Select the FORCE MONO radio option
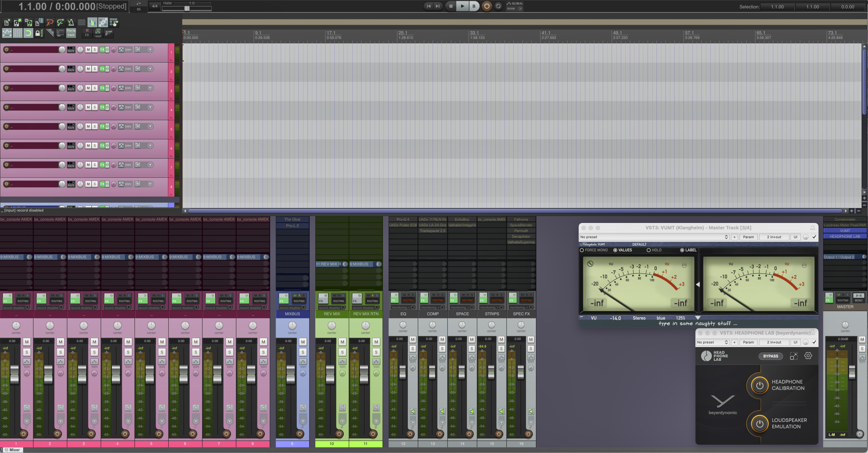868x453 pixels. tap(582, 250)
